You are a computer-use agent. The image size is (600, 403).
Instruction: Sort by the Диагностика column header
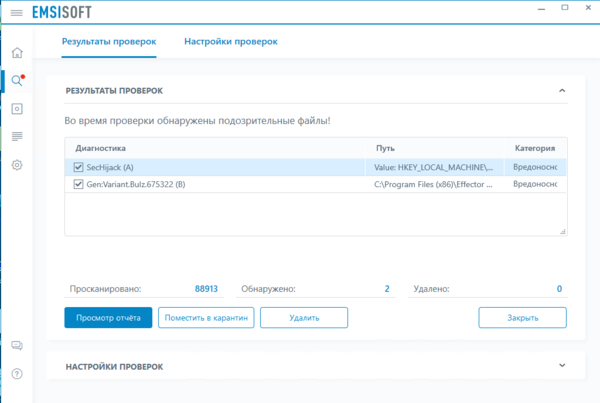(x=215, y=148)
